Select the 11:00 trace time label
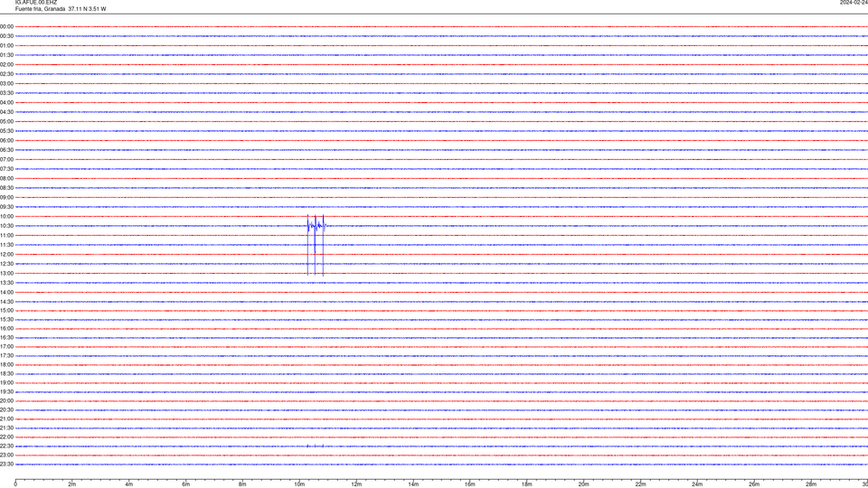The width and height of the screenshot is (868, 488). pyautogui.click(x=6, y=235)
